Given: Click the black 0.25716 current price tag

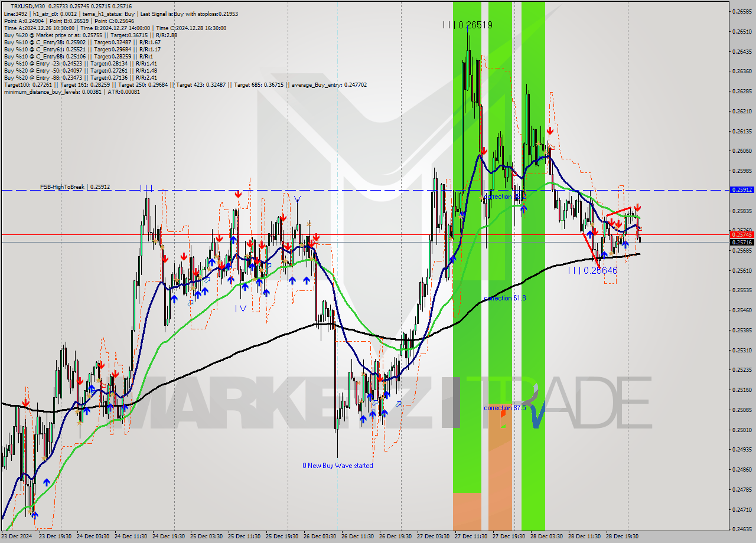Looking at the screenshot, I should tap(742, 242).
